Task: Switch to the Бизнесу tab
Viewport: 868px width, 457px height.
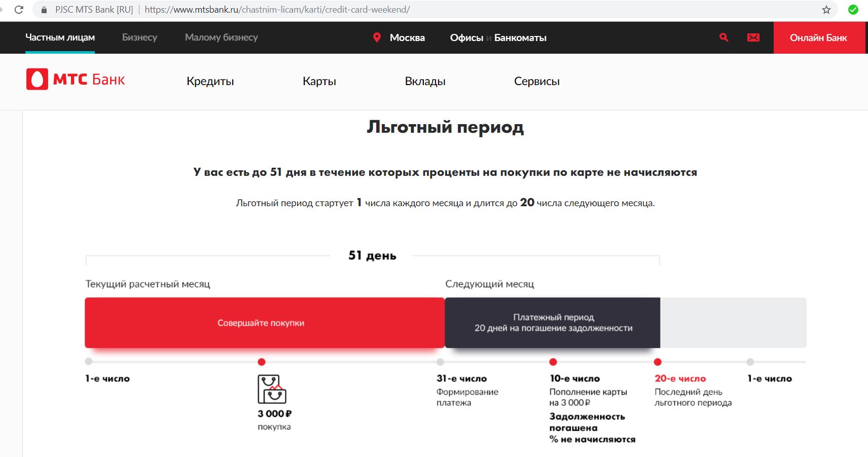Action: [139, 37]
